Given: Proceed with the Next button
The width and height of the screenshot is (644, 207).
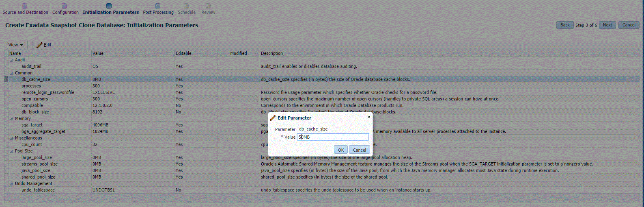Looking at the screenshot, I should [607, 25].
